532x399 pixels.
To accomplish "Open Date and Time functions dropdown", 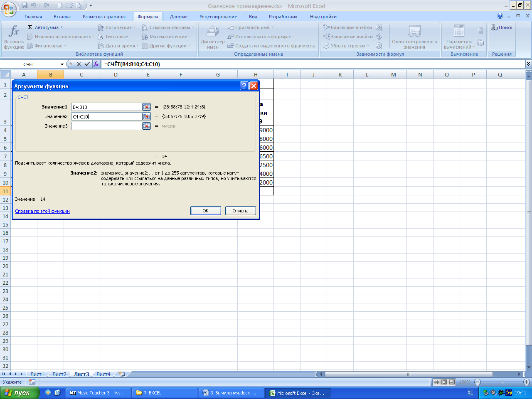I will pyautogui.click(x=118, y=46).
